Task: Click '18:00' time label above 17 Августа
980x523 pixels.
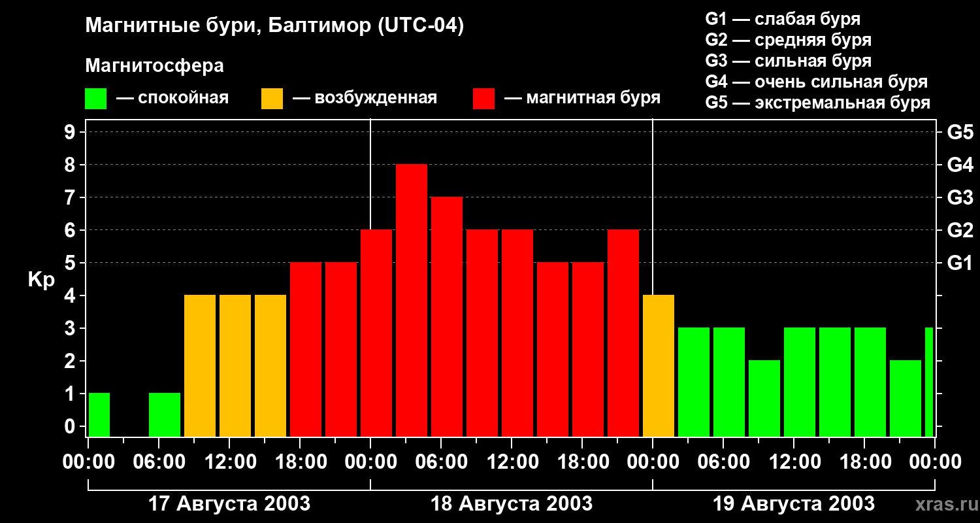Action: (300, 462)
